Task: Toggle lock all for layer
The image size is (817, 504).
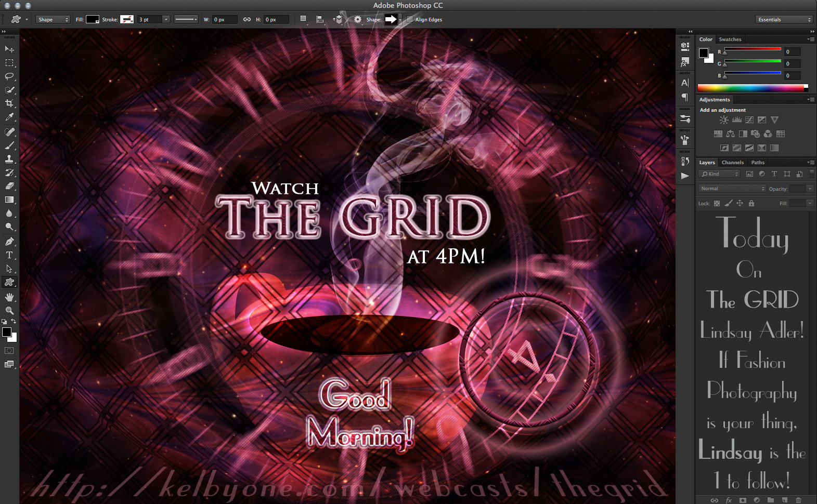Action: 751,204
